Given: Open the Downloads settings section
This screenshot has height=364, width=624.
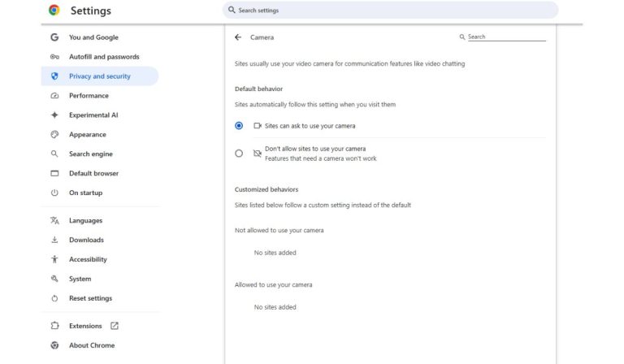Looking at the screenshot, I should click(x=86, y=240).
